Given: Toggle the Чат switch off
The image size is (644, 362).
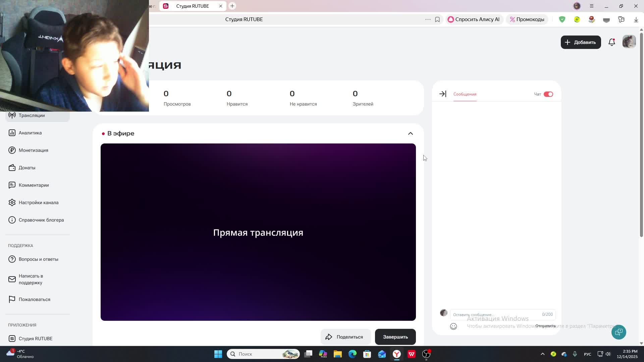Looking at the screenshot, I should coord(549,94).
